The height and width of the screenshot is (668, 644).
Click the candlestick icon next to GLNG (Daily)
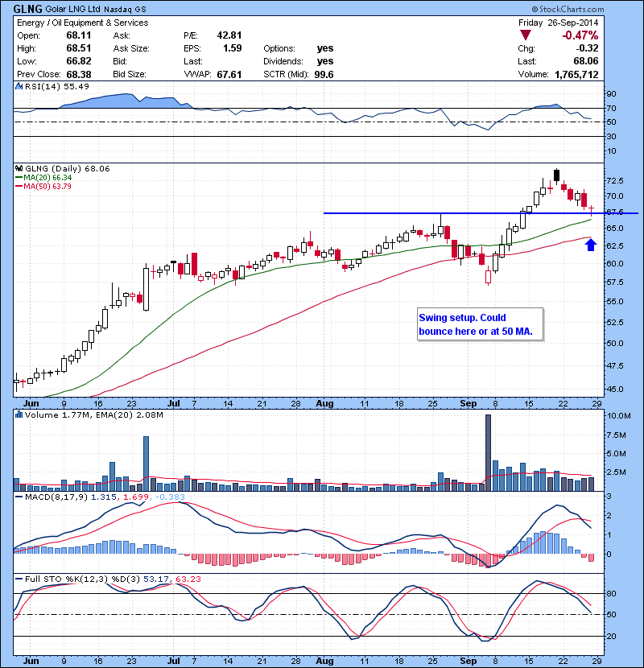pos(19,169)
